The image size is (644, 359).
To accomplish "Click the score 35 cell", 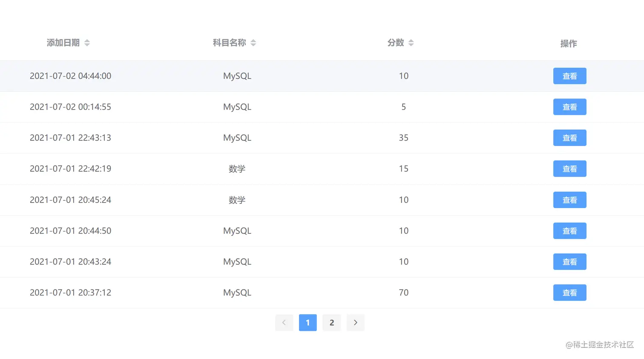I will point(404,138).
